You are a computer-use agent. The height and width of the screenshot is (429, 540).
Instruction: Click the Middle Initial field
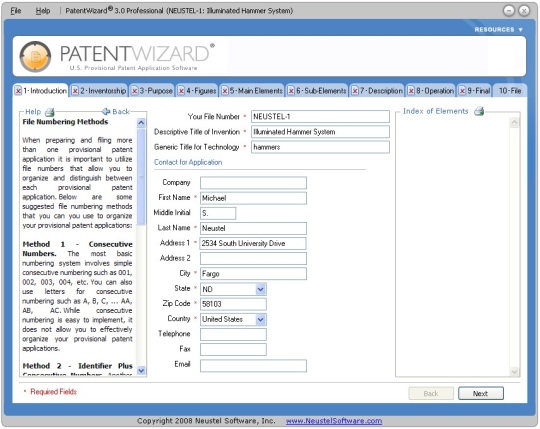click(218, 213)
